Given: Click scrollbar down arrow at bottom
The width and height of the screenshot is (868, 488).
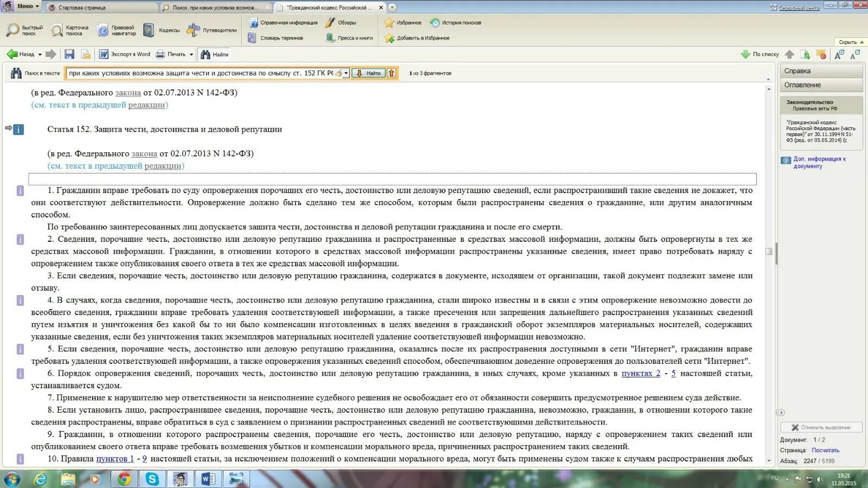Looking at the screenshot, I should [x=769, y=461].
